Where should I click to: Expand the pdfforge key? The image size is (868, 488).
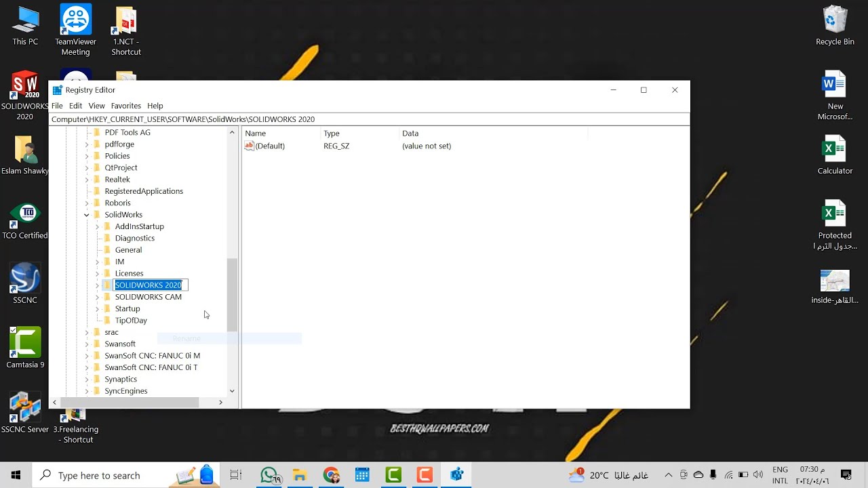coord(86,144)
